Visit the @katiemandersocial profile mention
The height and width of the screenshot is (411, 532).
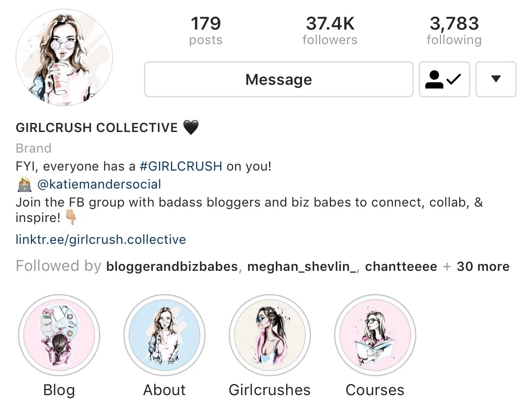[x=99, y=184]
